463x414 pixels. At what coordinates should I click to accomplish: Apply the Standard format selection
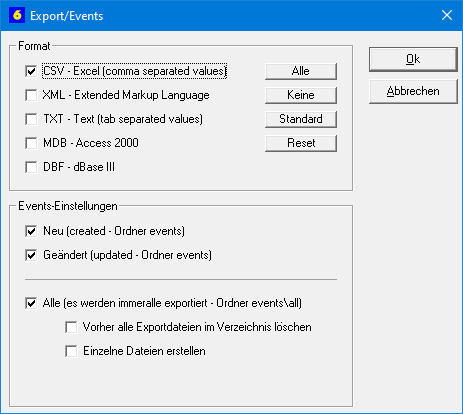coord(301,119)
